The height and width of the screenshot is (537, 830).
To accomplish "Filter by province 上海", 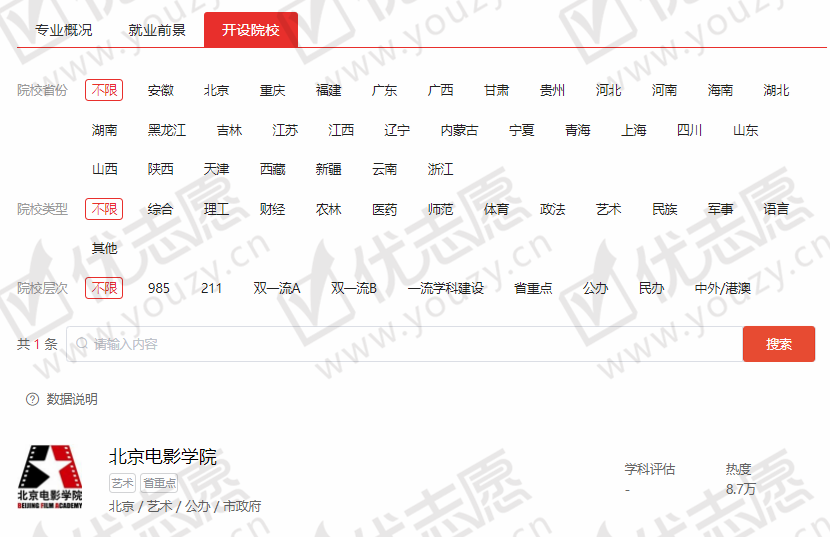I will pos(633,130).
